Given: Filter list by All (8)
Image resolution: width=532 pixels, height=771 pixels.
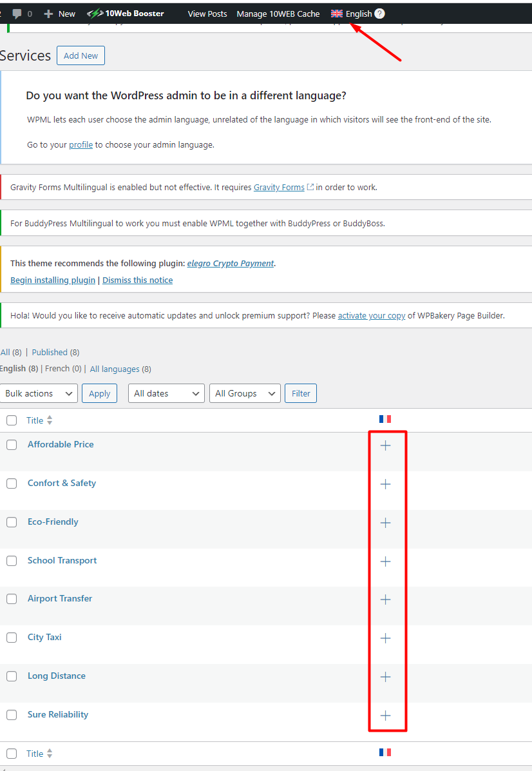Looking at the screenshot, I should [11, 352].
